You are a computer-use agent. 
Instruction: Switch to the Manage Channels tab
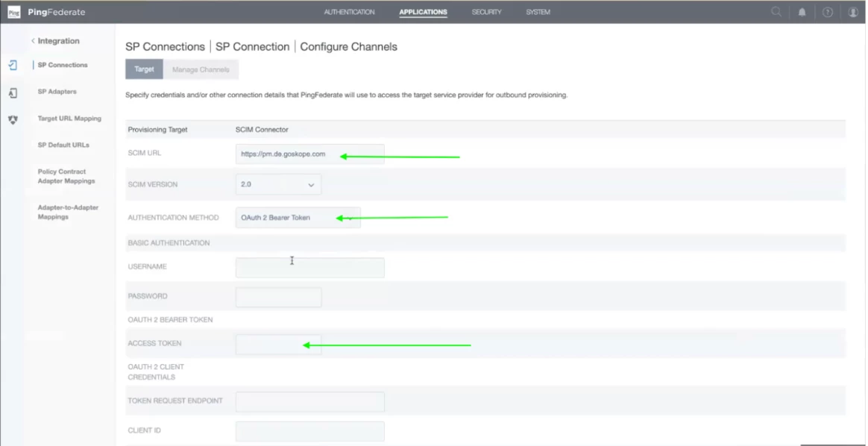[201, 69]
